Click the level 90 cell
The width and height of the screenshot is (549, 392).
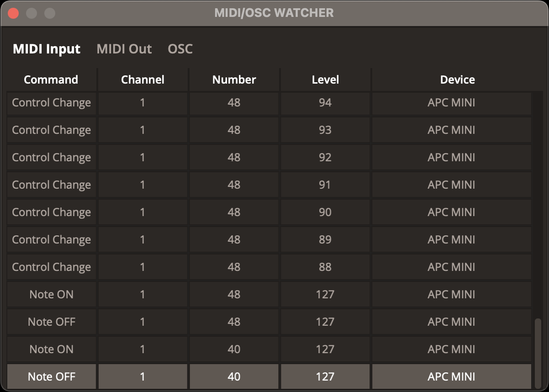click(x=325, y=212)
